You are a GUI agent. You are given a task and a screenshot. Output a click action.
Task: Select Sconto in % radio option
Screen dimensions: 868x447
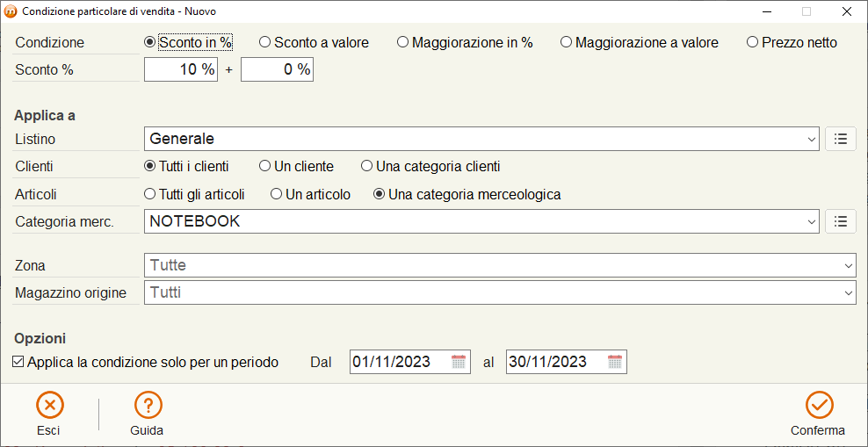(188, 42)
